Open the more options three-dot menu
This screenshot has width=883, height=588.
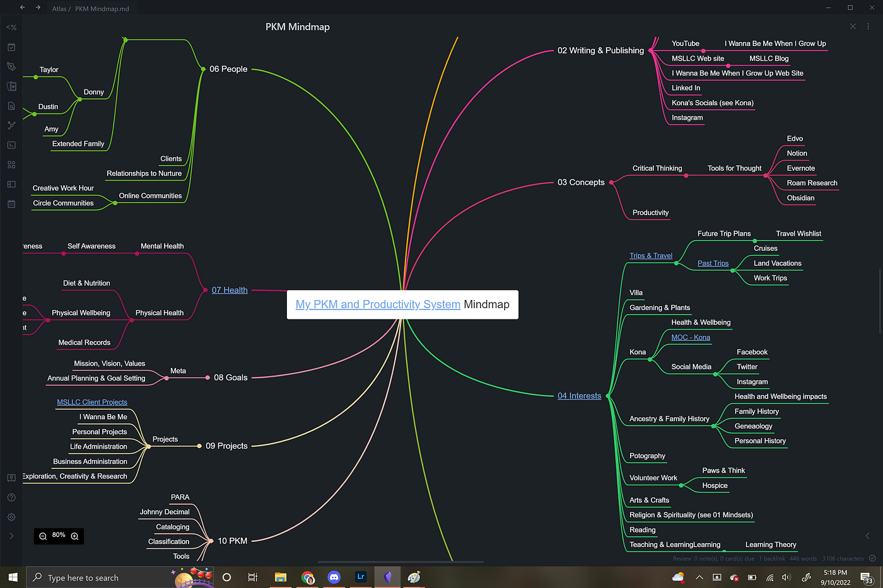click(868, 26)
